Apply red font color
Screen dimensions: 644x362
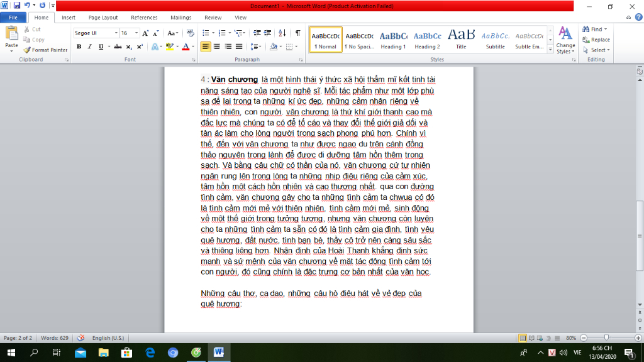point(186,47)
